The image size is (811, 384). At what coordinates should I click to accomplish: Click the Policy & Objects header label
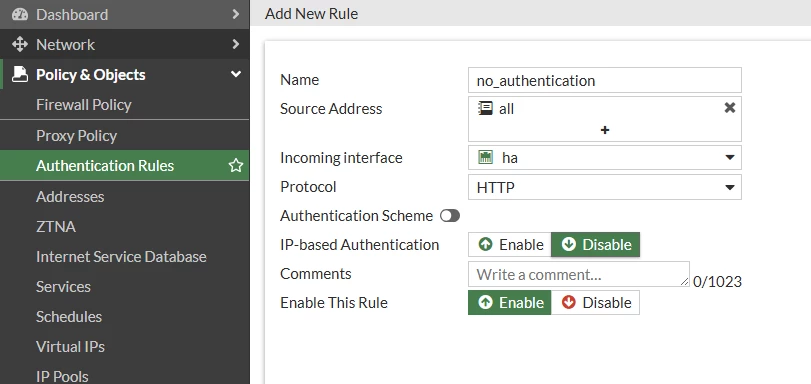point(91,75)
